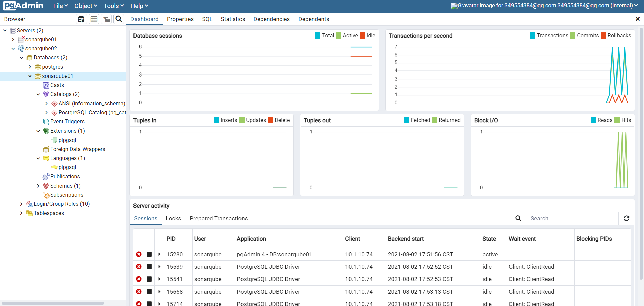The height and width of the screenshot is (306, 644).
Task: Select the disconnected sonarqube01 server icon
Action: coord(21,39)
